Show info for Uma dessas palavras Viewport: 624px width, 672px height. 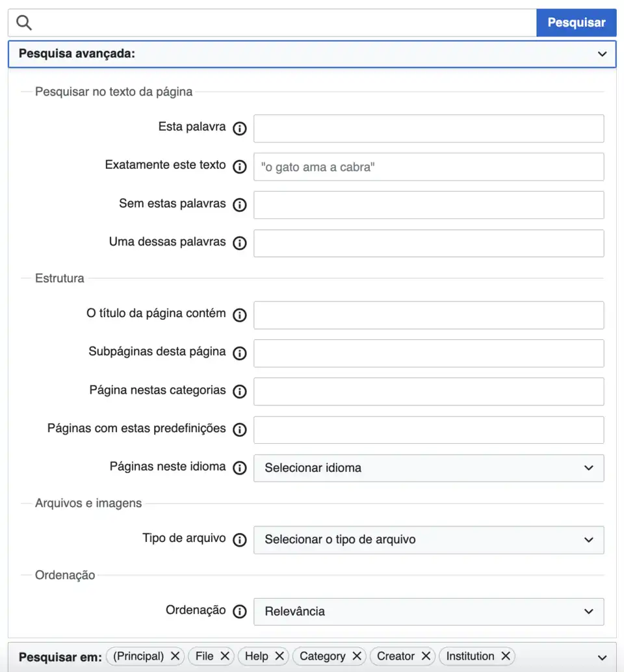240,243
